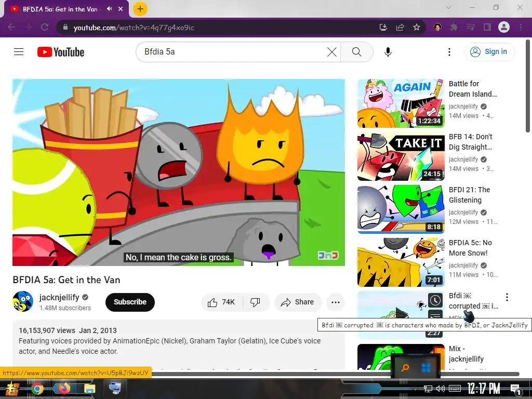This screenshot has width=532, height=399.
Task: Open the browser Extensions puzzle icon
Action: click(454, 28)
